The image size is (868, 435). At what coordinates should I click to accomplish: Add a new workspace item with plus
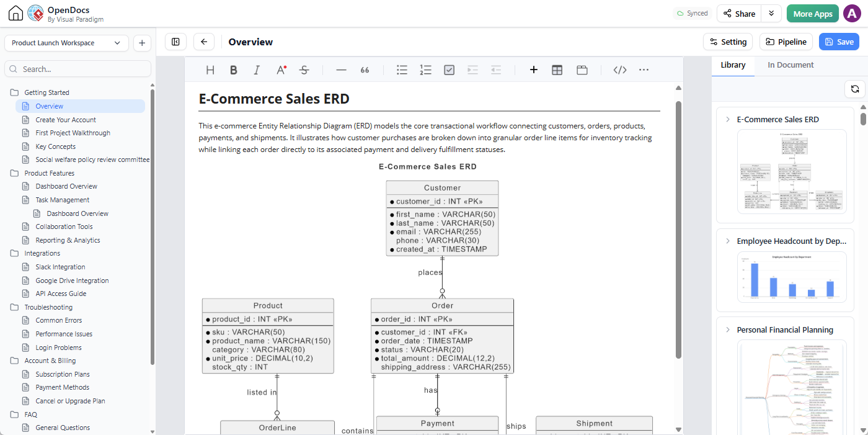[x=142, y=43]
